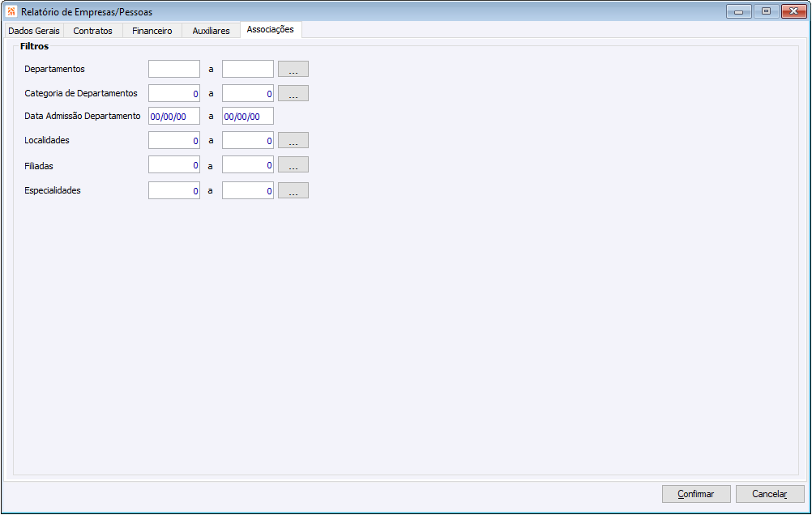This screenshot has height=515, width=812.
Task: Click the Localidades label
Action: (x=47, y=140)
